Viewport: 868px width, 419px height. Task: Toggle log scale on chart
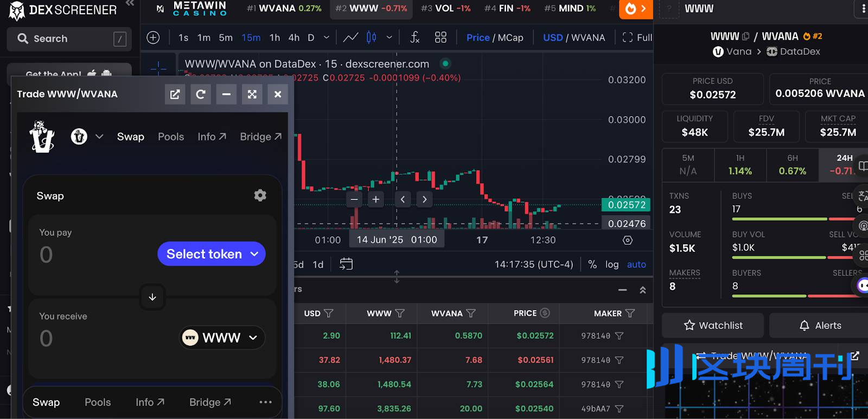[x=612, y=265]
